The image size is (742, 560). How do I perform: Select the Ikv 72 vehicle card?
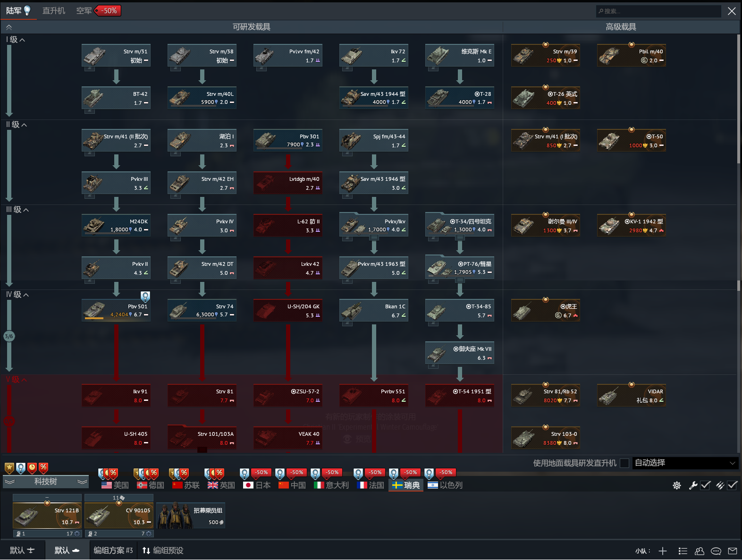point(374,56)
